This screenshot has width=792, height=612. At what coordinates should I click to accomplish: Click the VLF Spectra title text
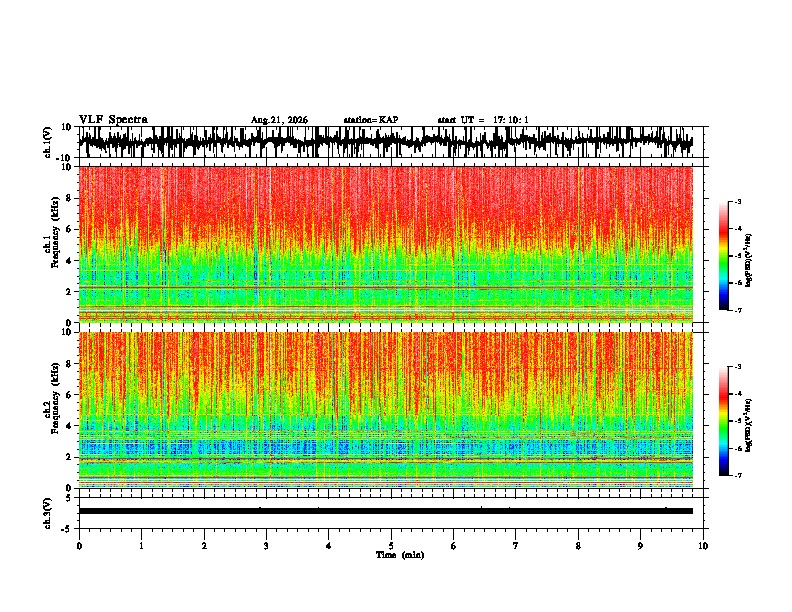pyautogui.click(x=113, y=120)
